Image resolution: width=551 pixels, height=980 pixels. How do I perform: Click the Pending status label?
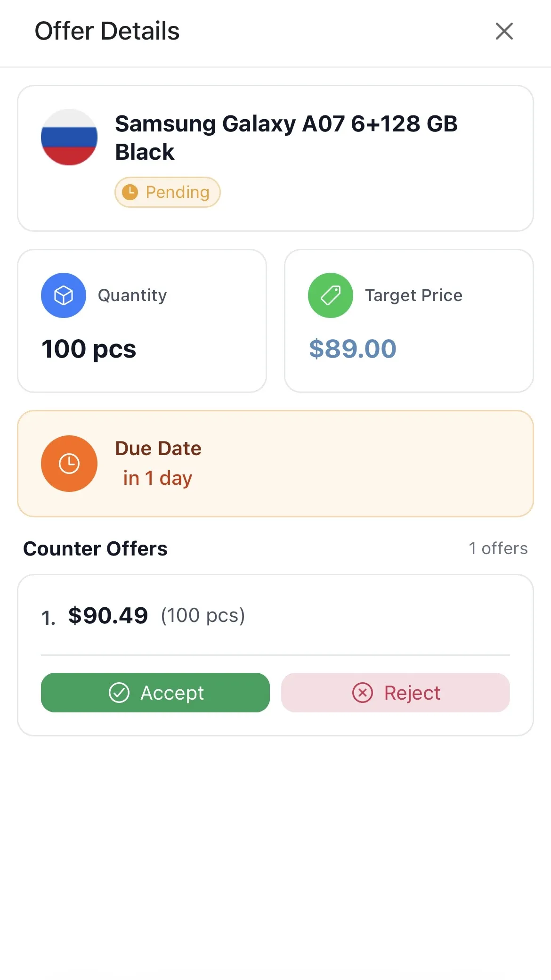point(177,192)
